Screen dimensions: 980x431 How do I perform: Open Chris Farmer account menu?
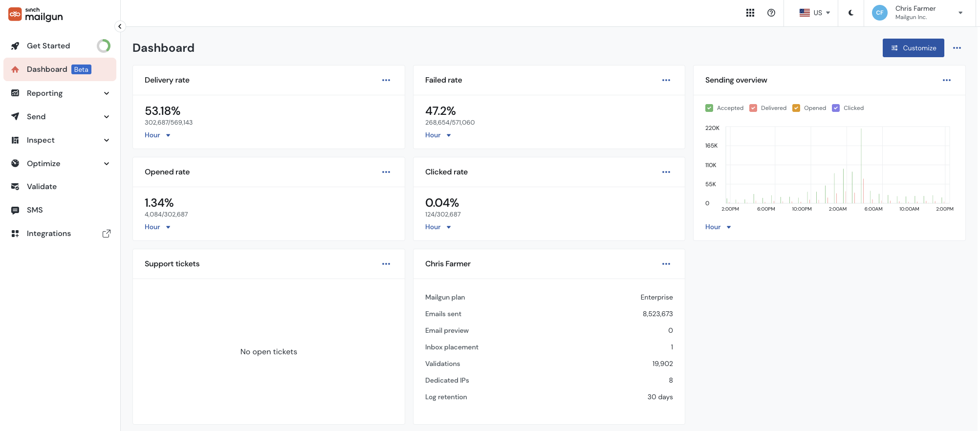pyautogui.click(x=918, y=13)
